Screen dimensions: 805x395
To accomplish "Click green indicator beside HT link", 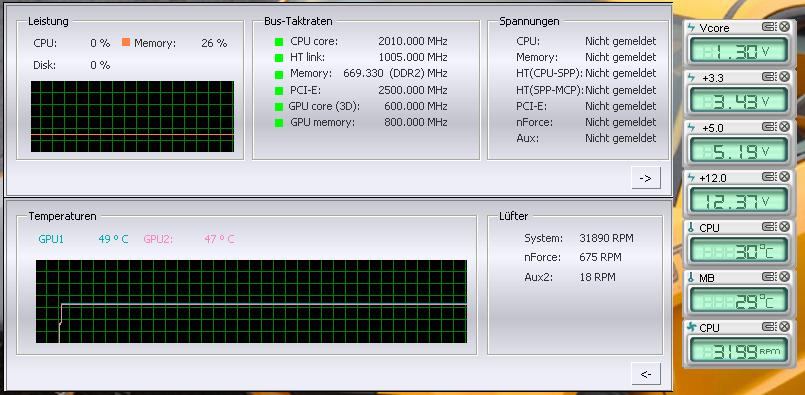I will 279,58.
